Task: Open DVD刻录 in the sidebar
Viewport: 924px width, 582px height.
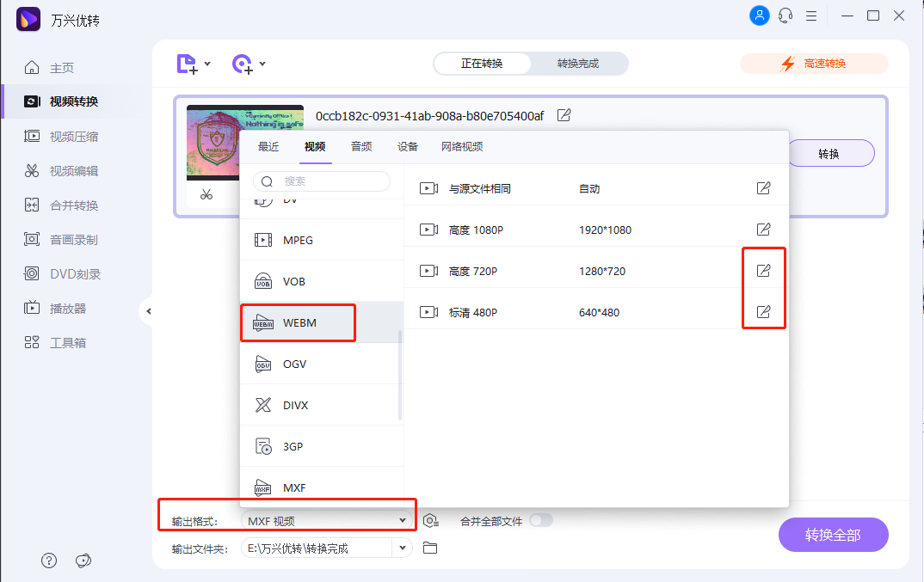Action: (65, 273)
